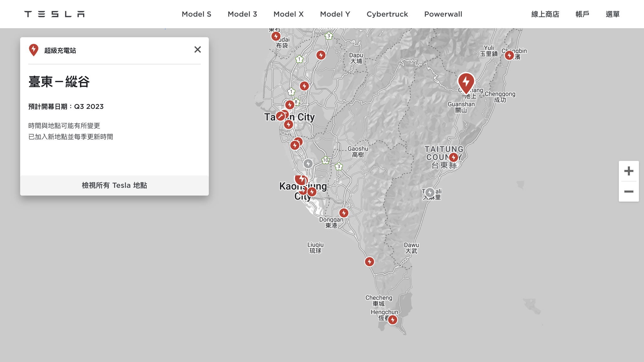Click 檢視所有 Tesla 地點 button
The width and height of the screenshot is (644, 362).
(x=114, y=185)
